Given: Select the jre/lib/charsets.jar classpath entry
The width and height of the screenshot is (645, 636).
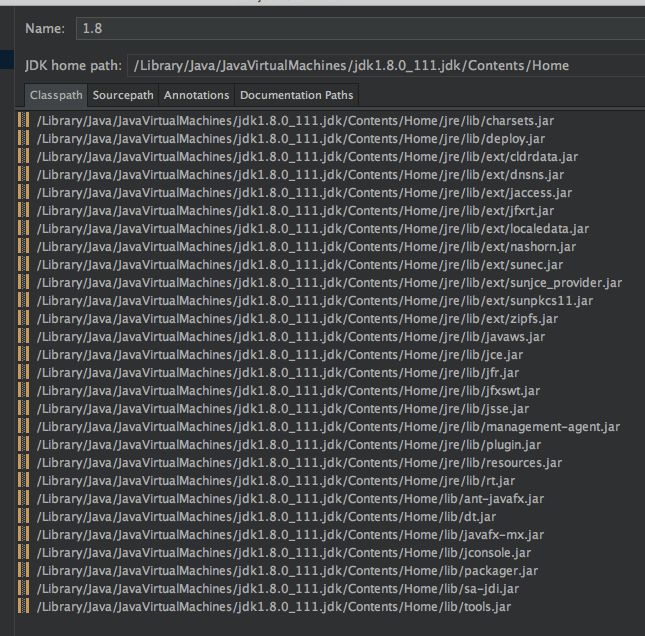Looking at the screenshot, I should click(x=295, y=121).
